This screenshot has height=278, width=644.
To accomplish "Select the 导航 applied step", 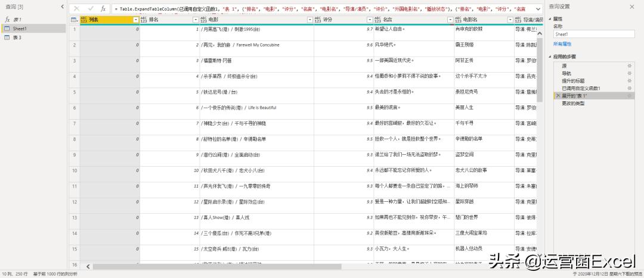I will coord(594,73).
